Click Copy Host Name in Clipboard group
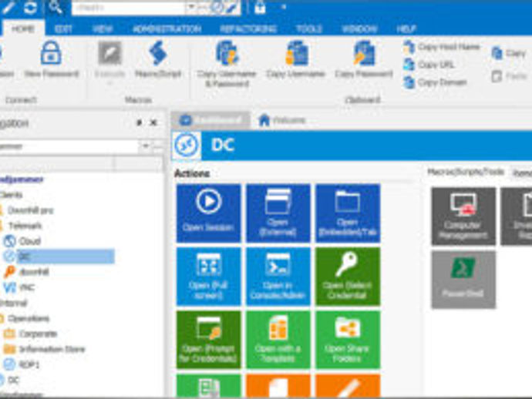The image size is (532, 399). pos(442,47)
